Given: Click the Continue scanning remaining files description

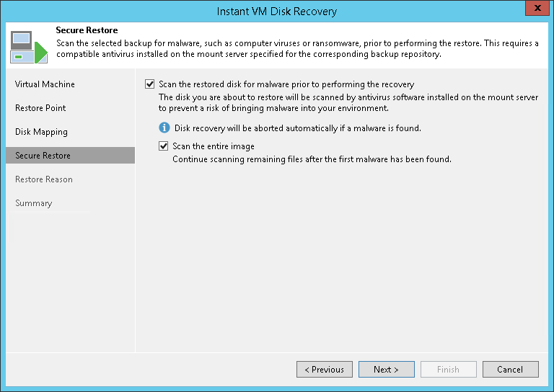Looking at the screenshot, I should pos(312,159).
